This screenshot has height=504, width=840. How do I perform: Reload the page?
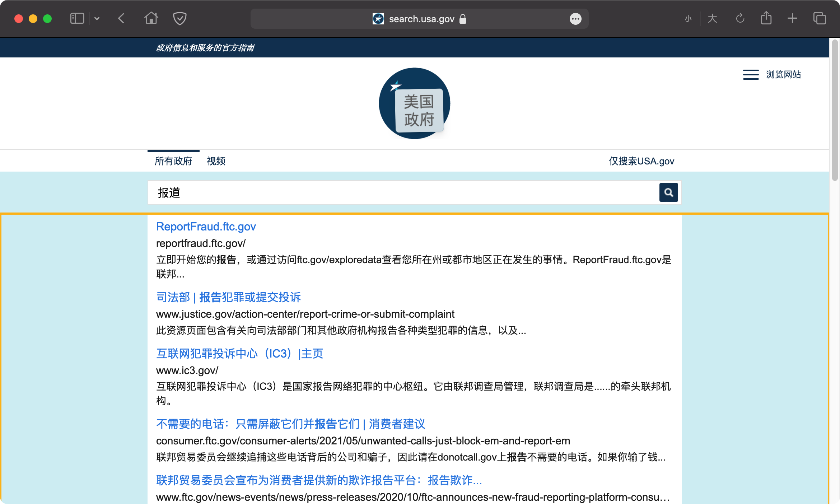tap(740, 18)
